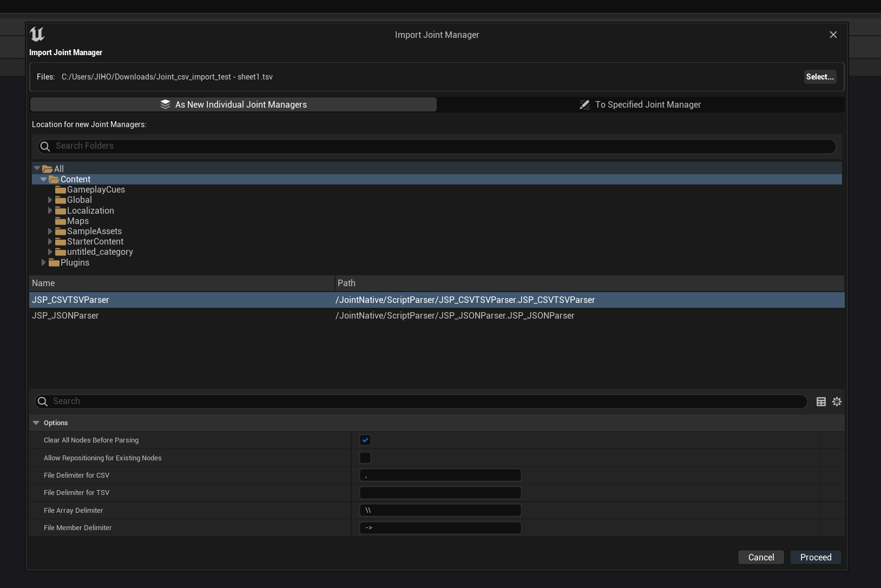Screen dimensions: 881x588
Task: Click Select... to choose files
Action: pos(819,77)
